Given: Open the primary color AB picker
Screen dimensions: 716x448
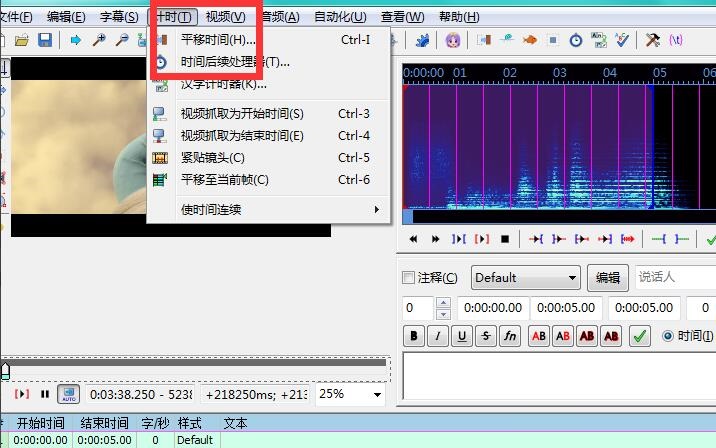Looking at the screenshot, I should tap(539, 336).
